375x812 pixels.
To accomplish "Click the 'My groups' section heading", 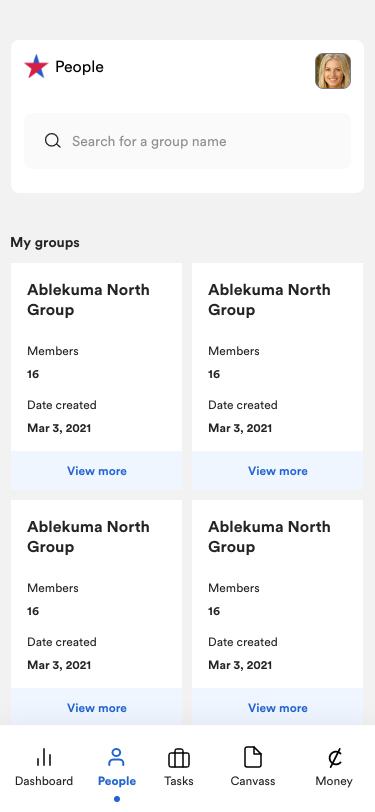I will coord(45,242).
